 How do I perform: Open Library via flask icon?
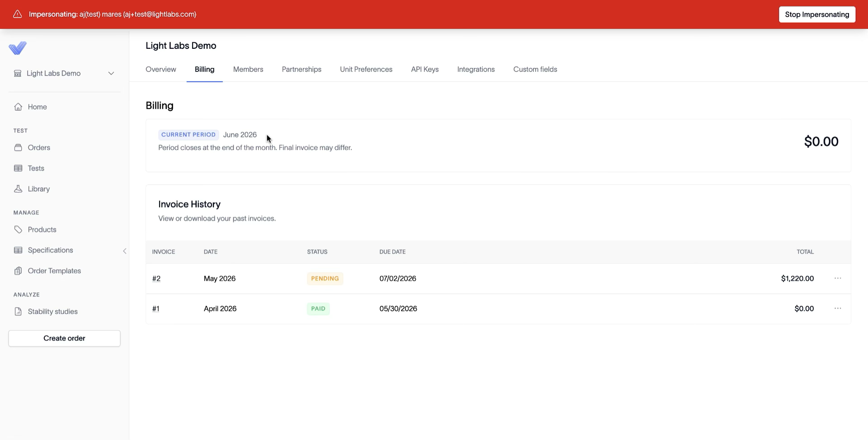tap(18, 189)
